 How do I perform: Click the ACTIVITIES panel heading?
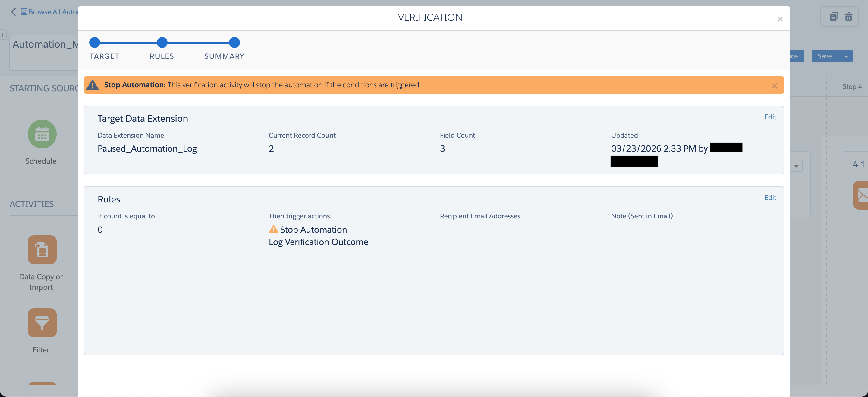(32, 204)
